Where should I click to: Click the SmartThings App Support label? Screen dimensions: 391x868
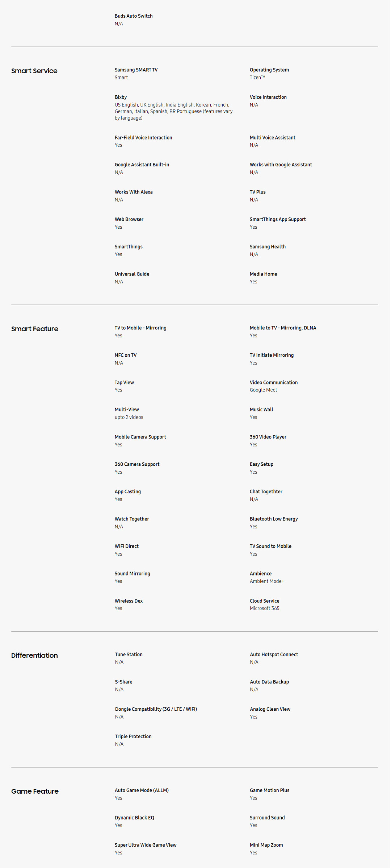pyautogui.click(x=278, y=220)
